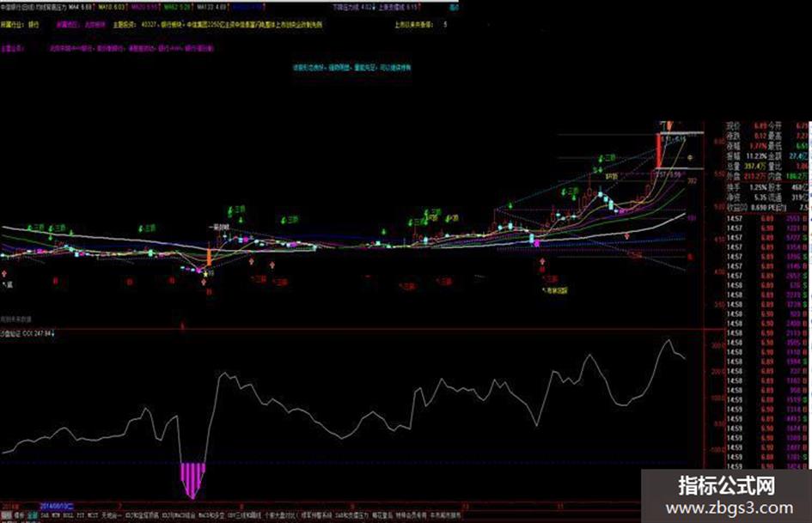Click the cyan advice text line above chart

[x=351, y=67]
